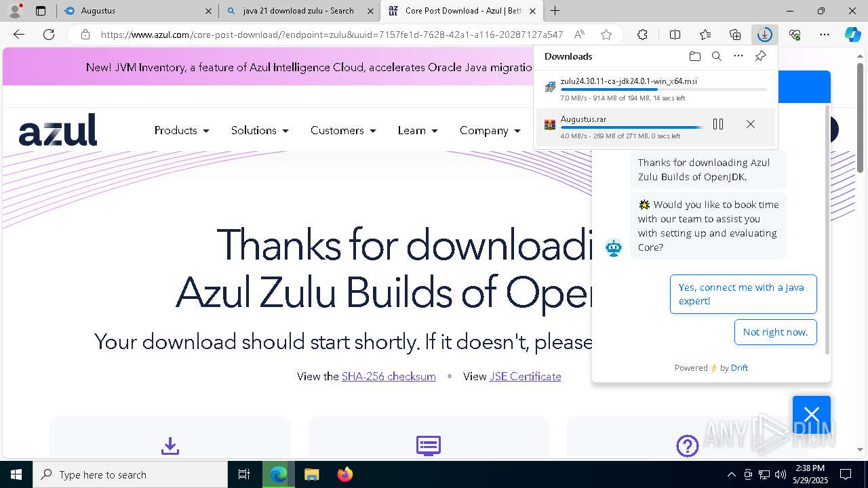The width and height of the screenshot is (868, 488).
Task: Expand the Products menu
Action: tap(182, 130)
